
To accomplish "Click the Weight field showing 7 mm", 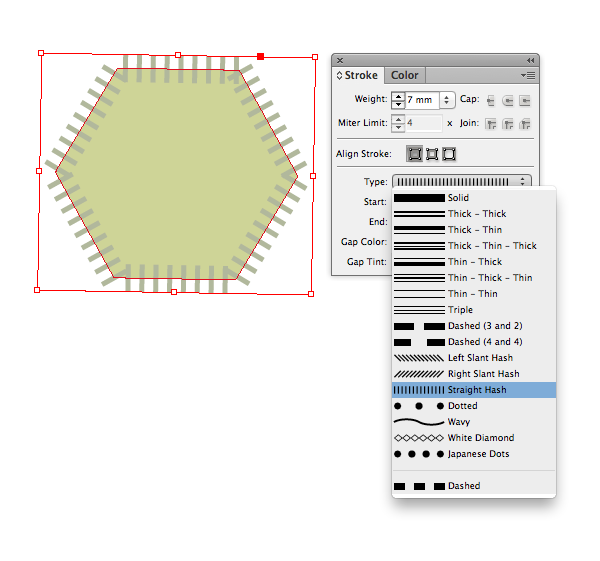I will [422, 100].
